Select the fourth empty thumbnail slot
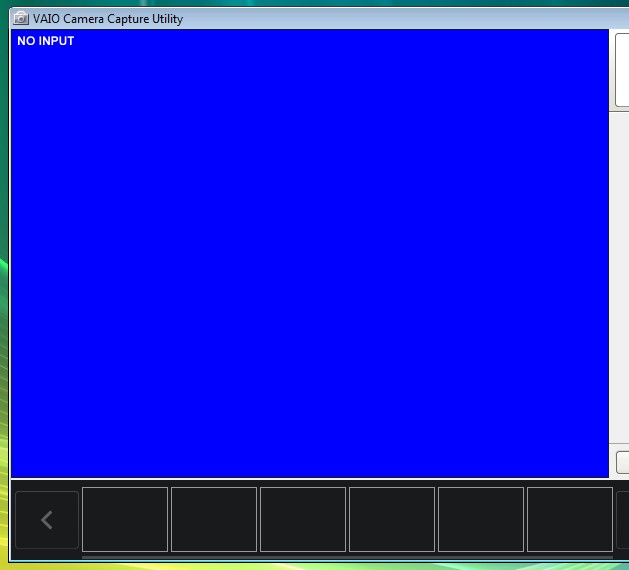This screenshot has height=570, width=629. [x=392, y=519]
